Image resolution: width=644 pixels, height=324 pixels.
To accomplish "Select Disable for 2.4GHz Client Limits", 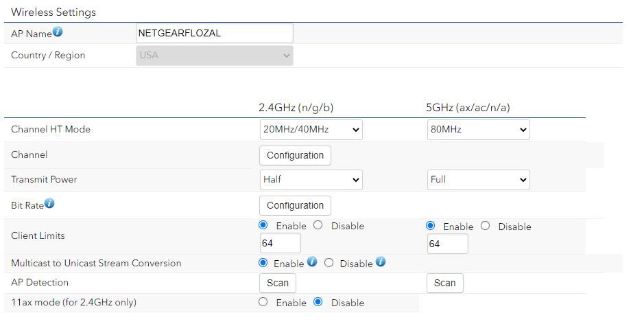I will tap(318, 225).
